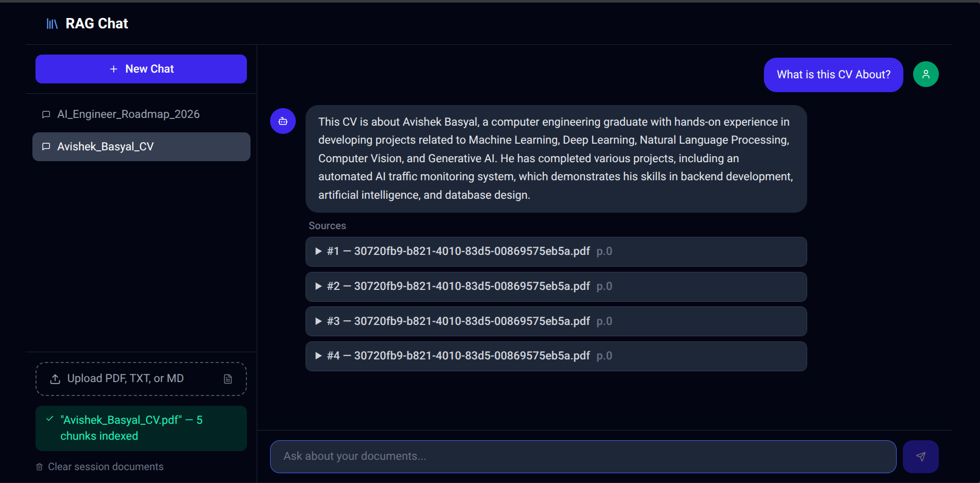Click the plus icon in New Chat button
Image resolution: width=980 pixels, height=483 pixels.
(x=114, y=69)
